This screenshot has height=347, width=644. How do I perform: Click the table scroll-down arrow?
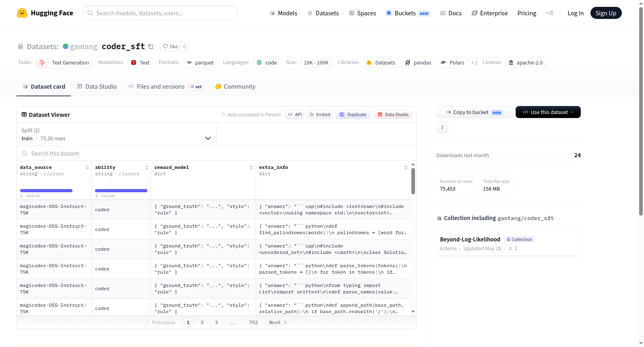413,312
